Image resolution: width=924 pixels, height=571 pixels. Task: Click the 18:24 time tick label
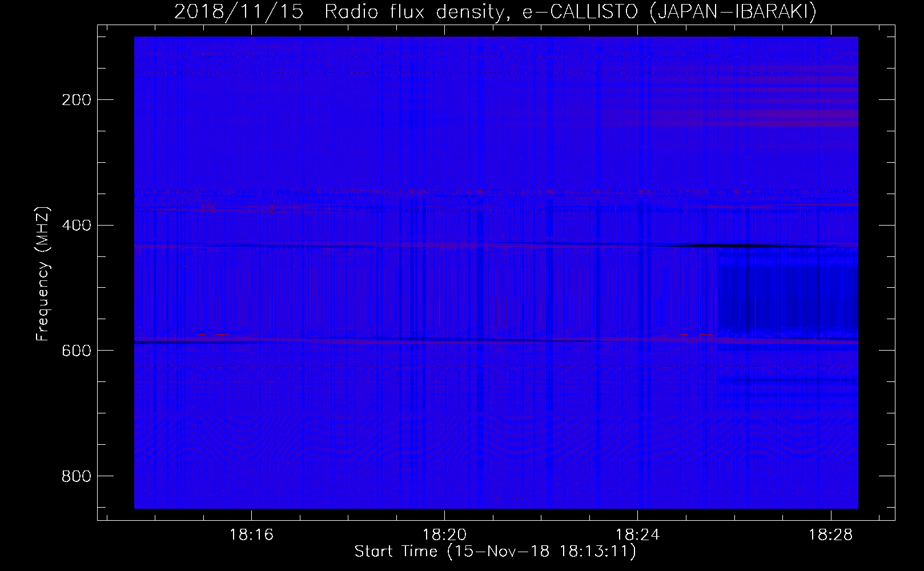[x=637, y=534]
